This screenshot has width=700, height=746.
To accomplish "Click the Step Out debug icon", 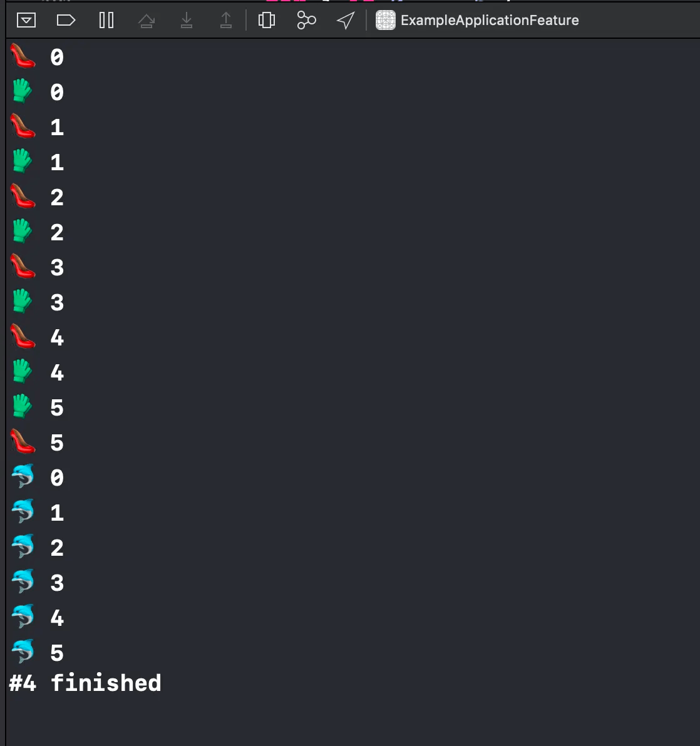I will (x=226, y=21).
